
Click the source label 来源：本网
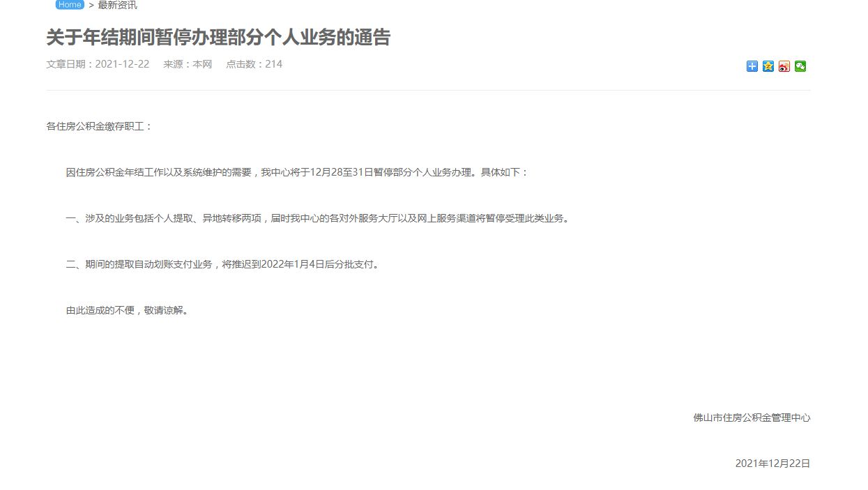tap(188, 64)
